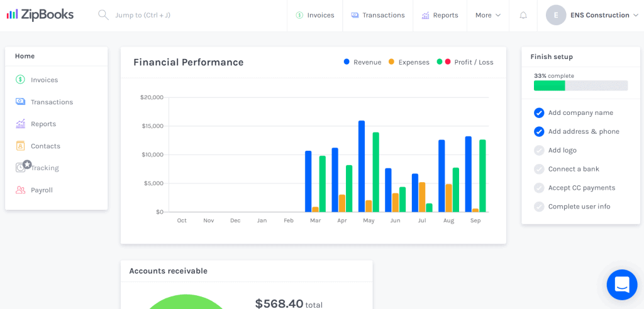Toggle the Expenses legend orange dot
Viewport: 644px width, 309px height.
(391, 62)
